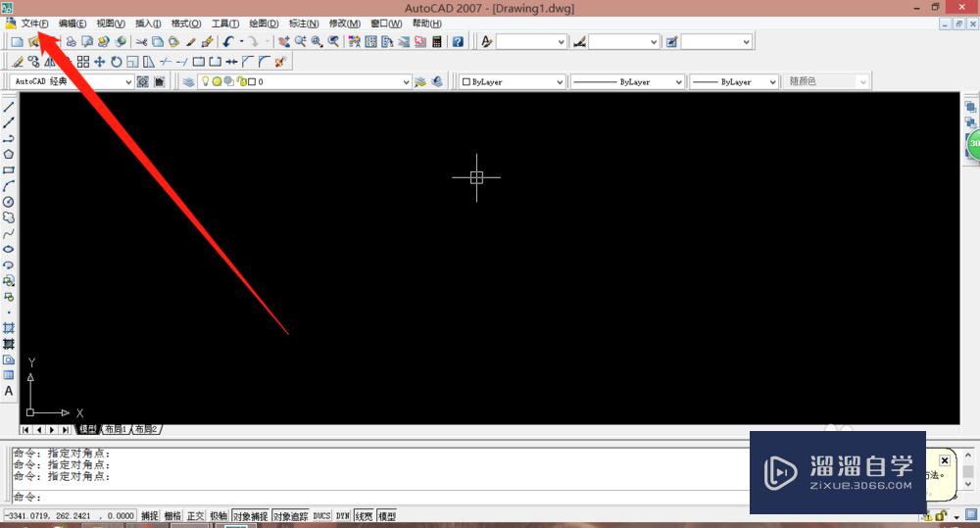Switch to the 布局1 layout tab
The image size is (980, 528).
[x=116, y=429]
